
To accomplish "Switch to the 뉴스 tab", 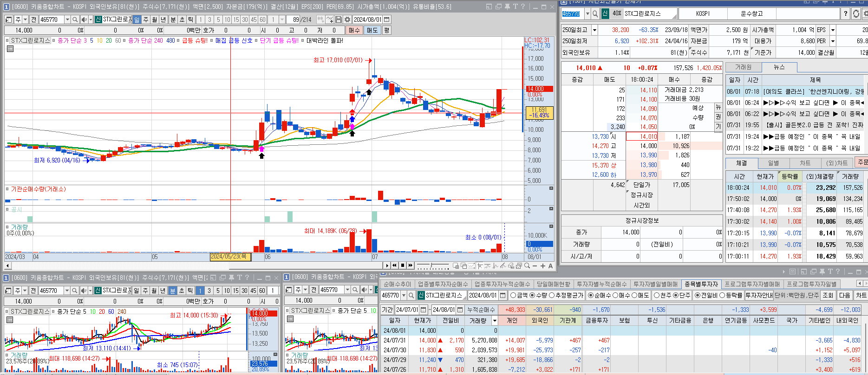I will click(779, 67).
